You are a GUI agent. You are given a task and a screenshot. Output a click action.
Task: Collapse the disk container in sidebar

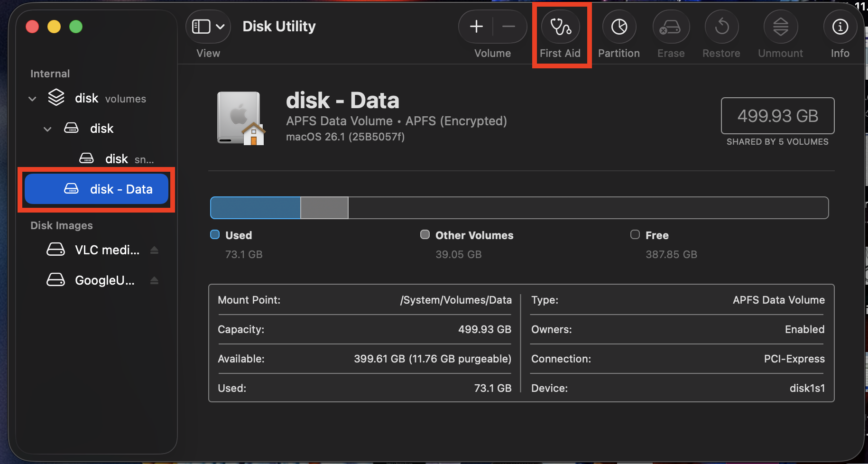click(47, 129)
